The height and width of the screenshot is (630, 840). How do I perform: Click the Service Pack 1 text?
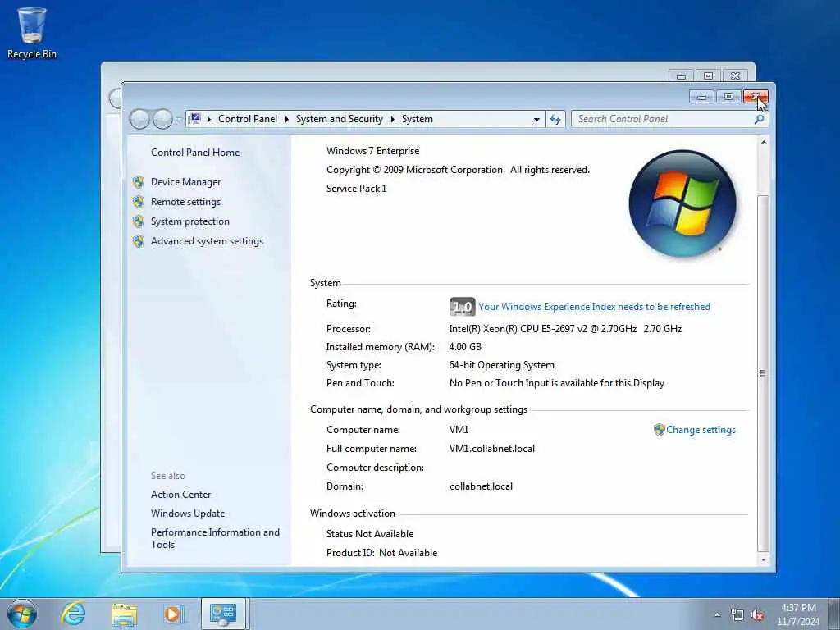[356, 188]
